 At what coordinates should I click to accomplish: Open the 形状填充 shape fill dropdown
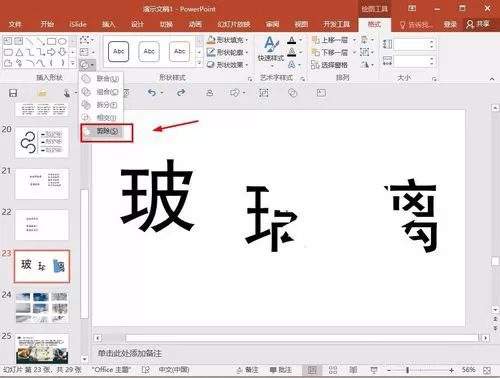228,40
